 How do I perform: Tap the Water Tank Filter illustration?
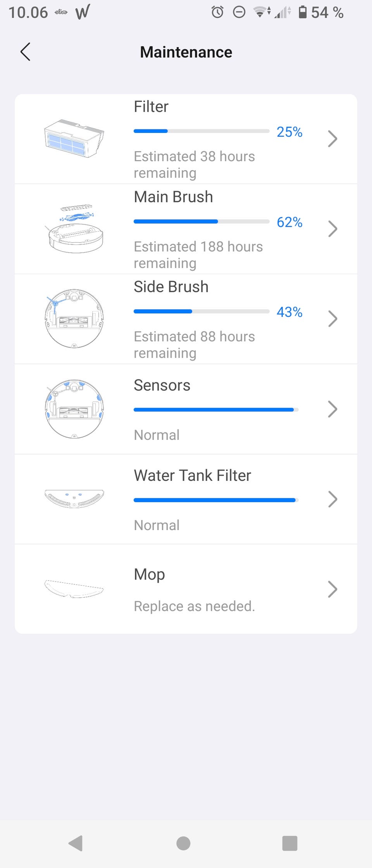coord(74,499)
